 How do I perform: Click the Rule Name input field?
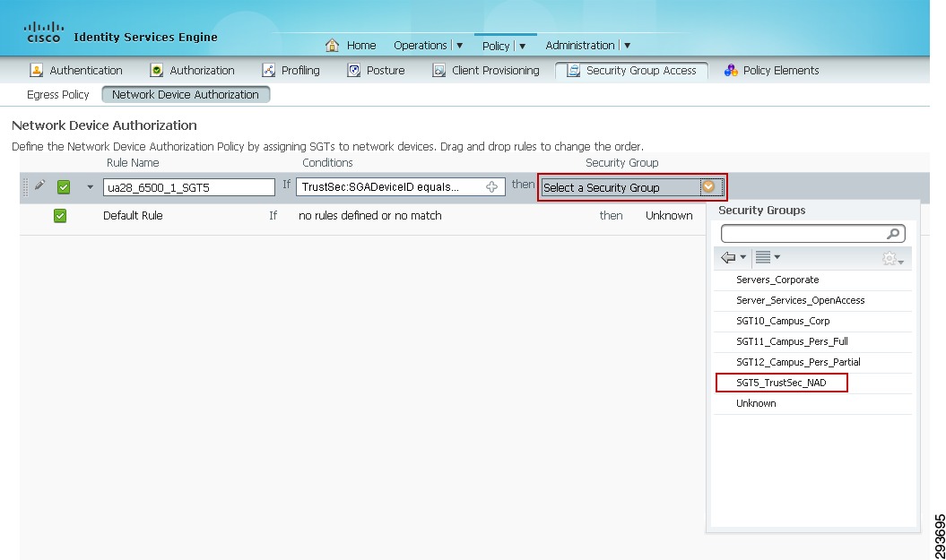pos(189,187)
